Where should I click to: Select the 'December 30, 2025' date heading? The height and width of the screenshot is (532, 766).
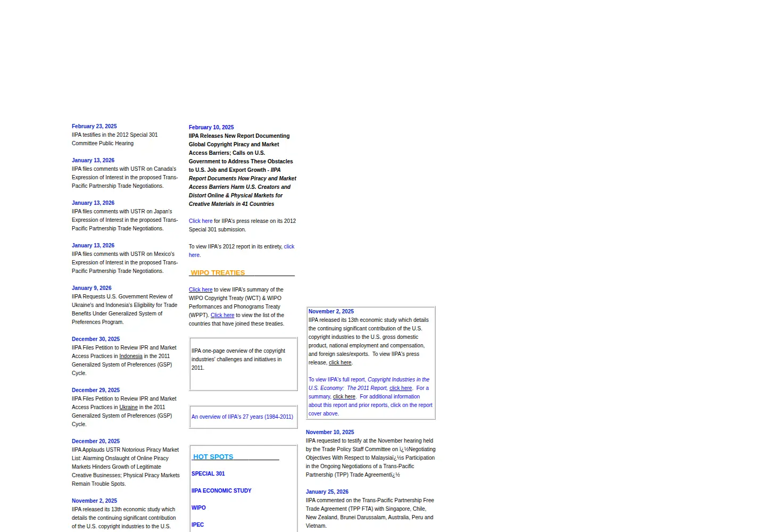(96, 339)
